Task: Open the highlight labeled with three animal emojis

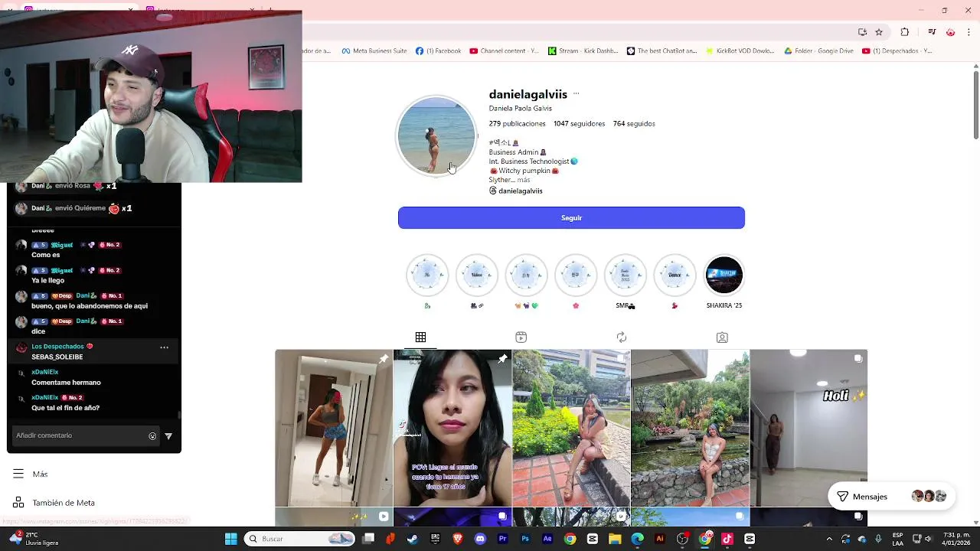Action: [x=526, y=275]
